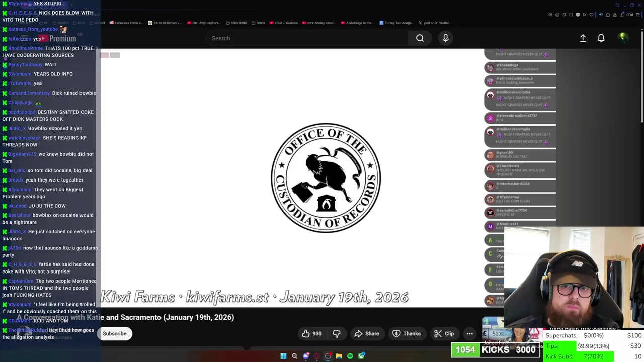Screen dimensions: 644x362
Task: Expand the DOCS bookmarks folder
Action: 258,23
